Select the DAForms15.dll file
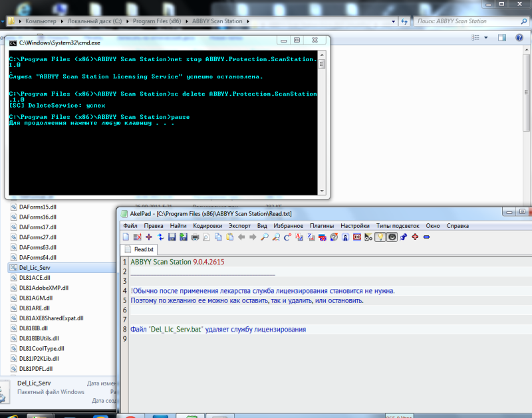This screenshot has width=532, height=418. point(38,207)
